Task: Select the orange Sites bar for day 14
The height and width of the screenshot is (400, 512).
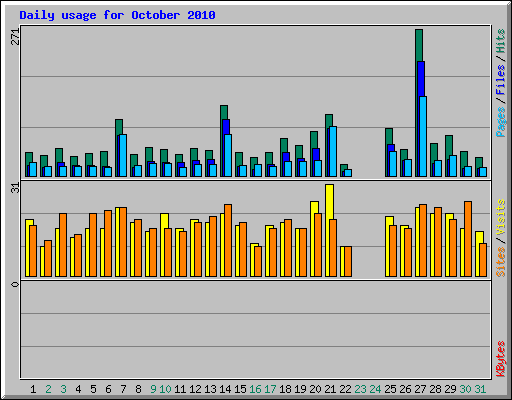Action: [x=228, y=240]
